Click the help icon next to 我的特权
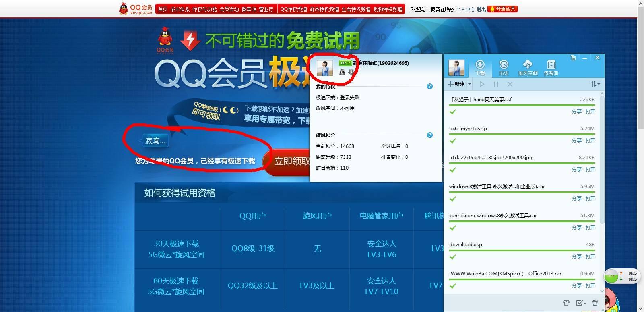644x312 pixels. coord(430,86)
